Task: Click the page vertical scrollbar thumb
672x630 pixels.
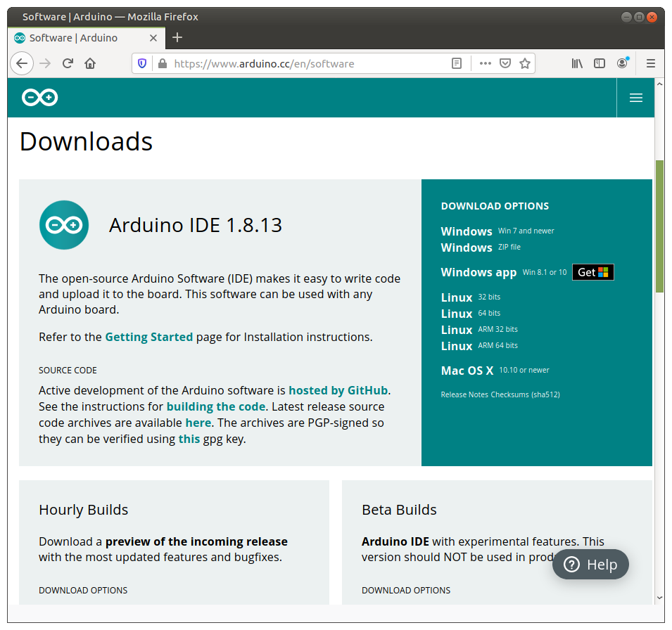Action: (659, 225)
